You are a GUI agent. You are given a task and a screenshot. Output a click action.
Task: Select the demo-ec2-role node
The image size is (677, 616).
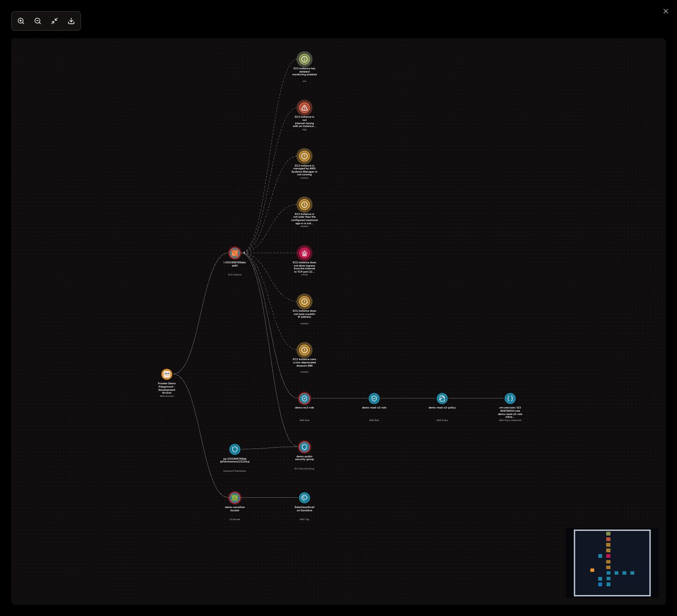pos(305,398)
